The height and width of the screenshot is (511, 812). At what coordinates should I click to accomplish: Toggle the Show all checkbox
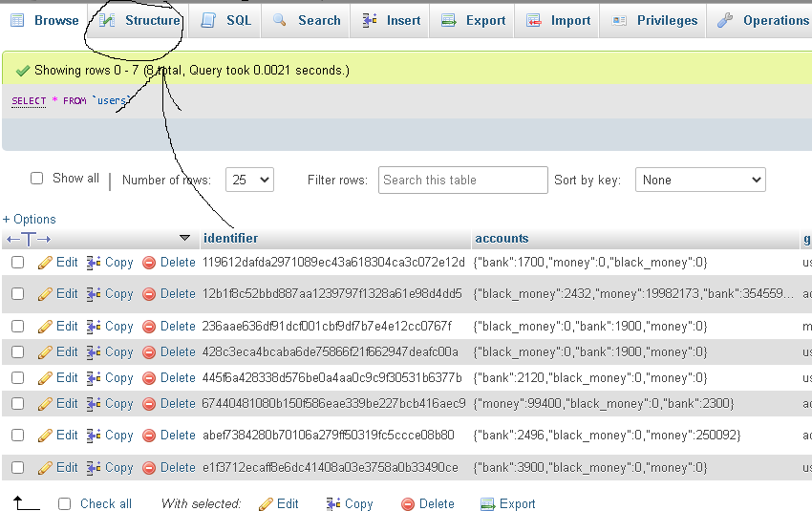(37, 179)
